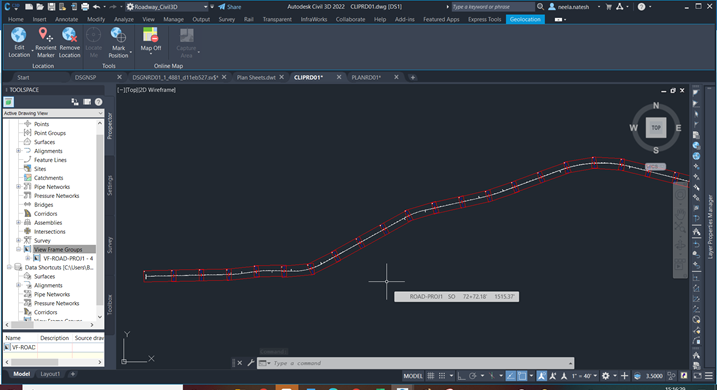717x390 pixels.
Task: Click the TOP face of the ViewCube
Action: pos(656,128)
